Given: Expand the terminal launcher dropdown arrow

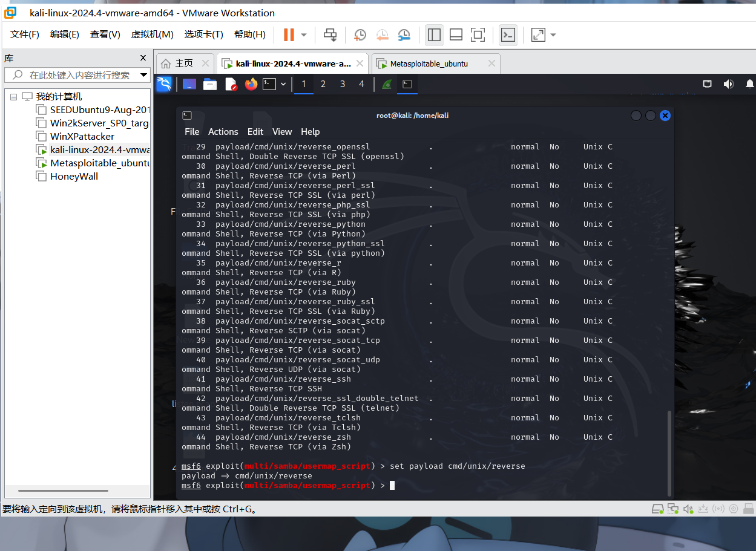Looking at the screenshot, I should (x=283, y=84).
